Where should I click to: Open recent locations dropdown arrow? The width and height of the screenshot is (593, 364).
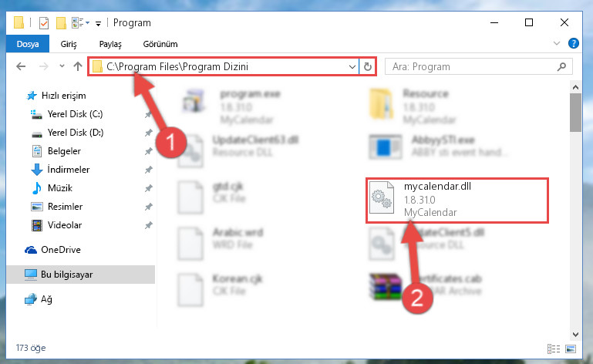pyautogui.click(x=62, y=66)
